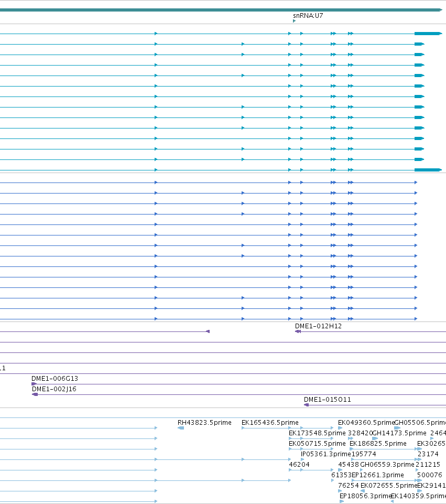The height and width of the screenshot is (504, 446).
Task: Click the DME1-006G13 purple arrowhead glyph
Action: point(34,384)
